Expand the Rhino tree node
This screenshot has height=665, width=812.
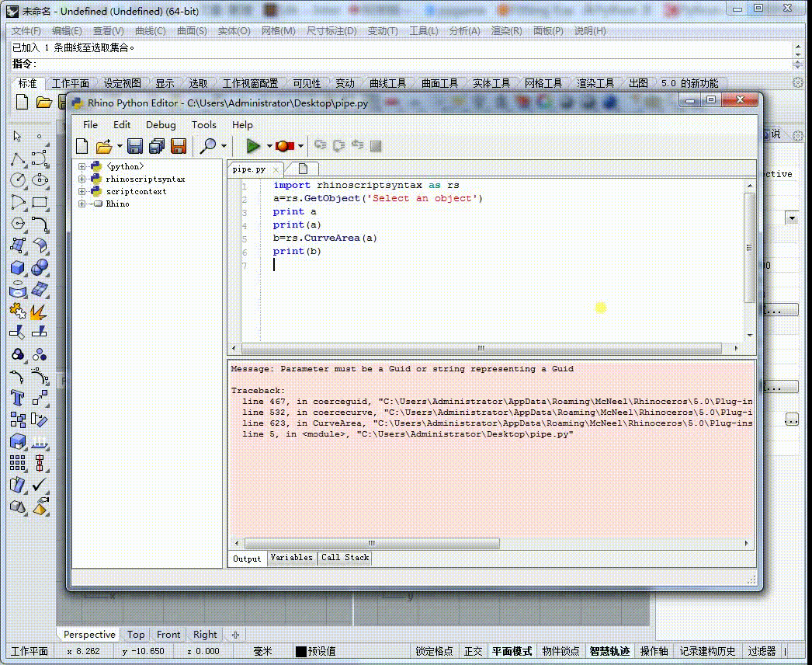point(82,204)
